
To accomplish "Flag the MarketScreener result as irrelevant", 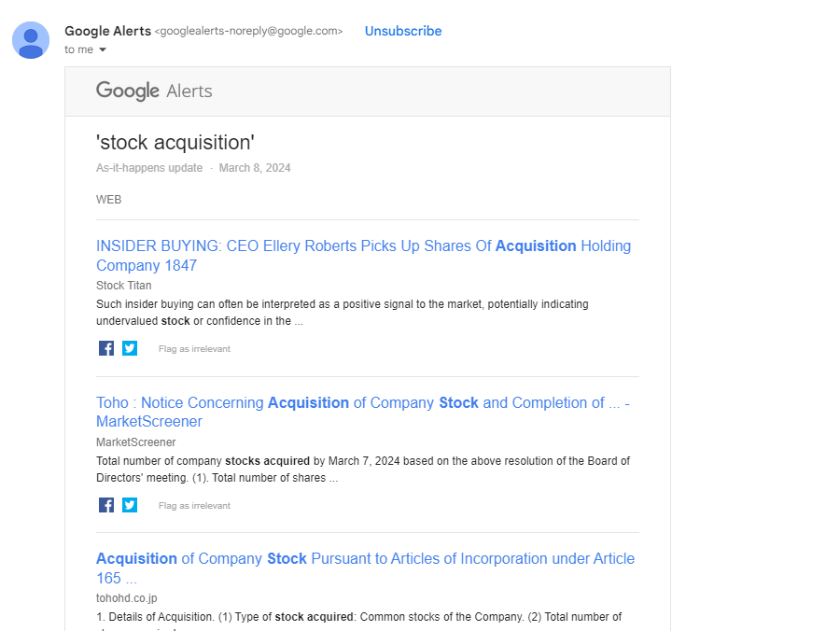I will pyautogui.click(x=194, y=506).
